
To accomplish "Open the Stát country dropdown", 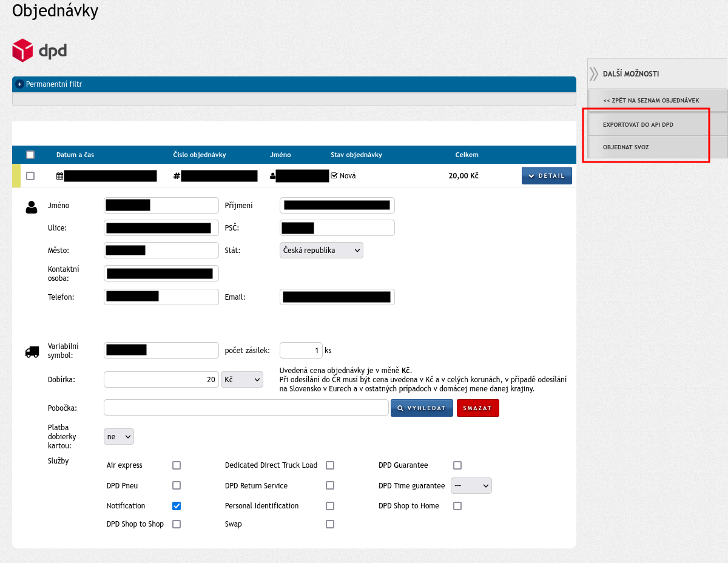I will (321, 250).
